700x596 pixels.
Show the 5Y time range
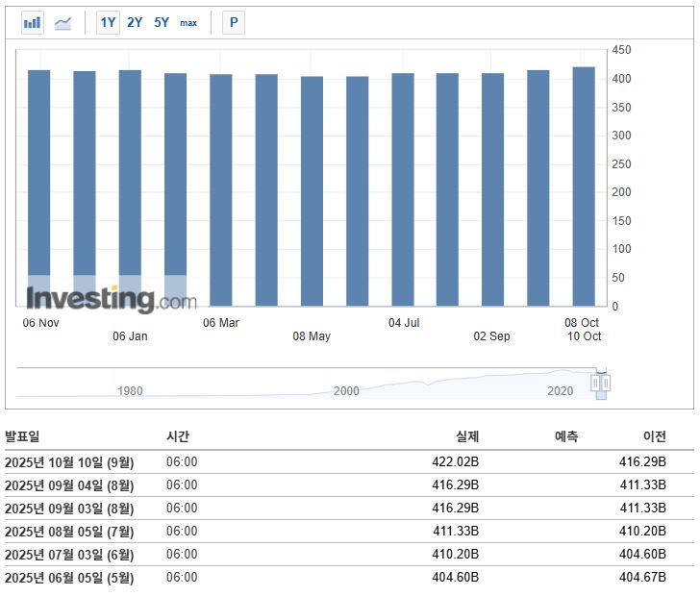(162, 22)
